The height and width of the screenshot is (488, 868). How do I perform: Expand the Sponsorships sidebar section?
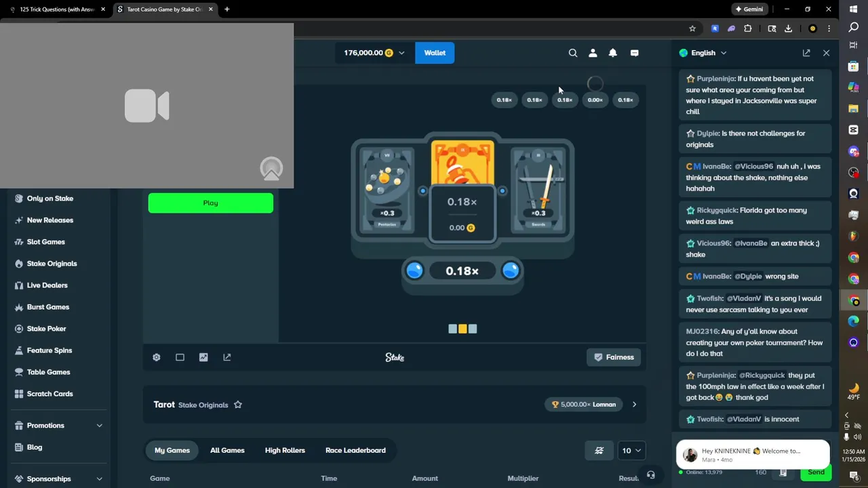pyautogui.click(x=99, y=479)
